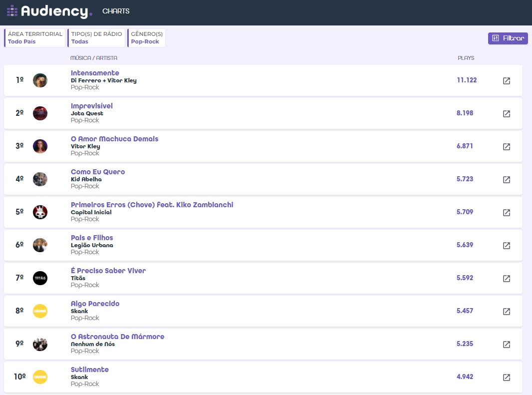Open song title Imprevisível
532x395 pixels.
click(92, 106)
